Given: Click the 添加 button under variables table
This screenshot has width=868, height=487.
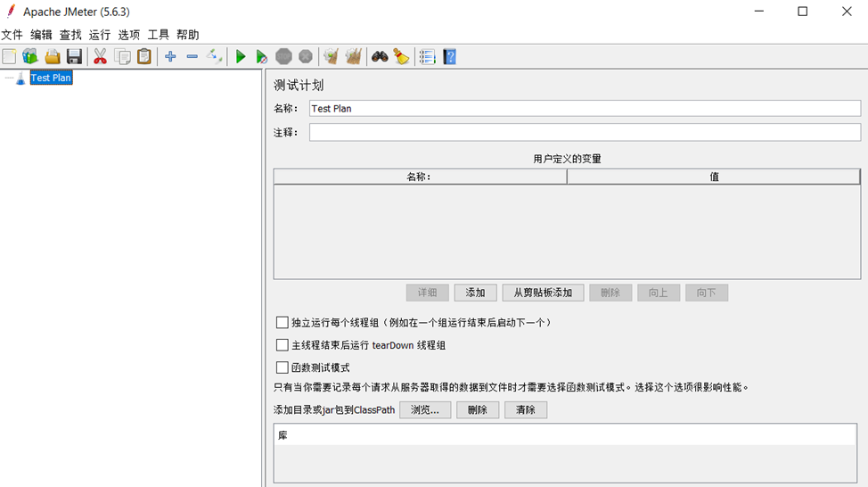Looking at the screenshot, I should (475, 293).
